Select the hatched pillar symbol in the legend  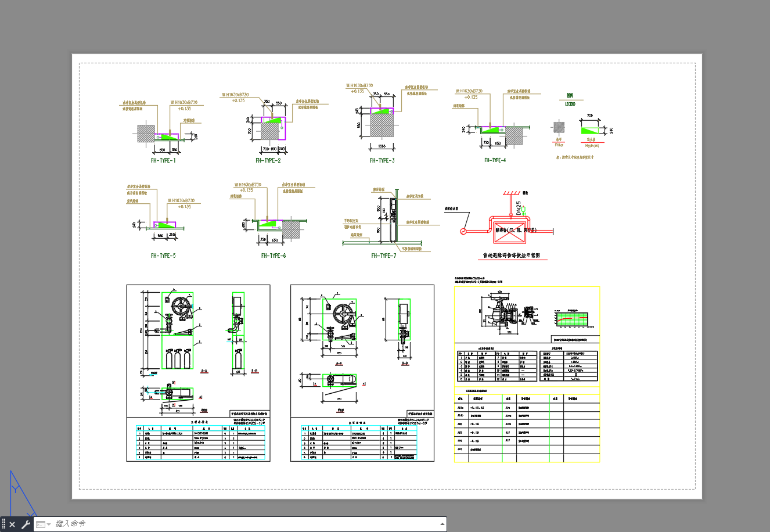pyautogui.click(x=559, y=128)
